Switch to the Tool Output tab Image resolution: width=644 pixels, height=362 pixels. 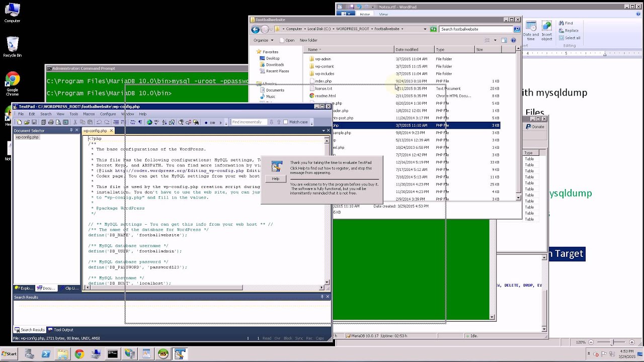click(60, 330)
